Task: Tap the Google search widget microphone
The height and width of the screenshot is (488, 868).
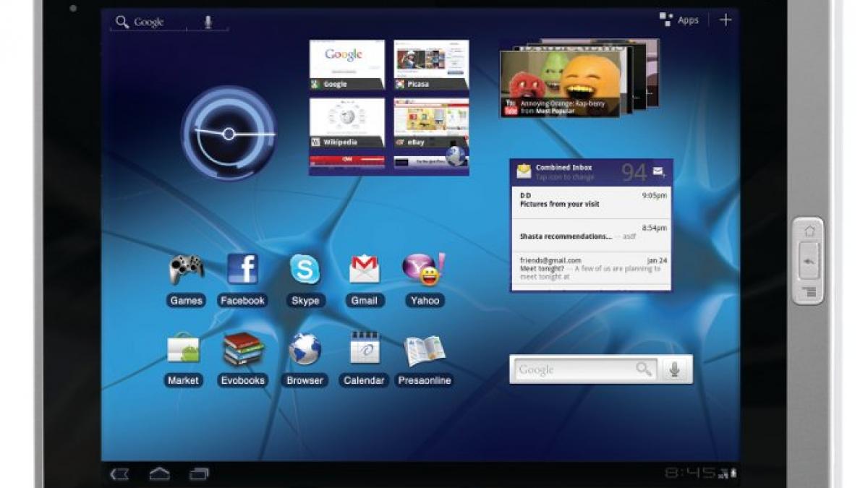Action: click(x=674, y=369)
